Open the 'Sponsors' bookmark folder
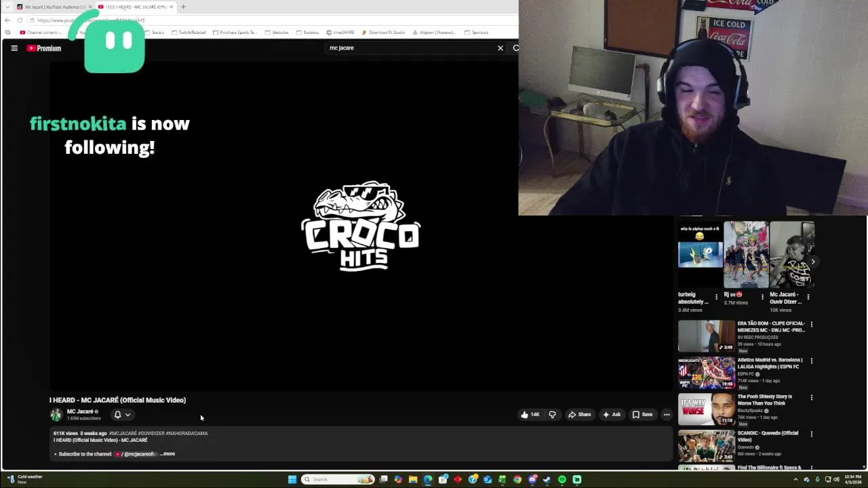 coord(476,33)
